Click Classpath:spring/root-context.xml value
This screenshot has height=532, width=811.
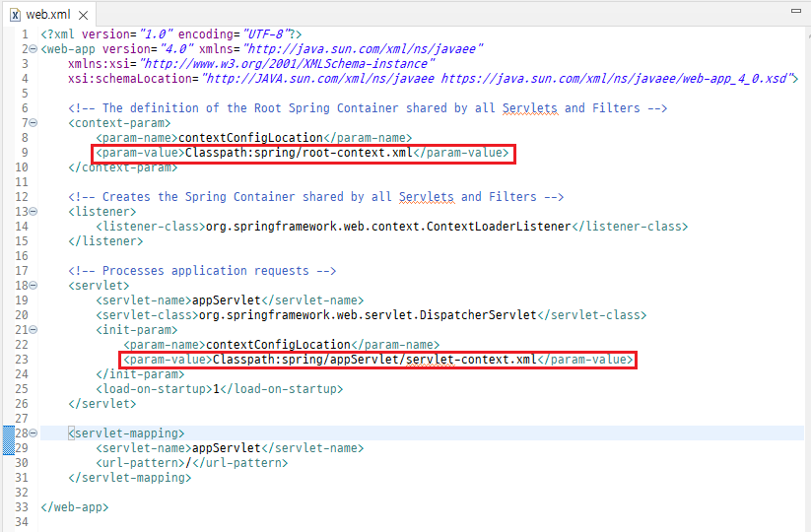299,153
